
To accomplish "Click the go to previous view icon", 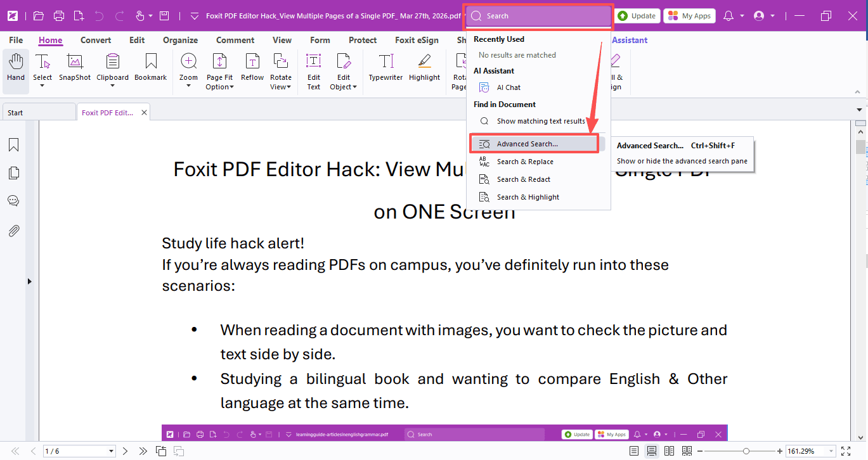I will (161, 451).
